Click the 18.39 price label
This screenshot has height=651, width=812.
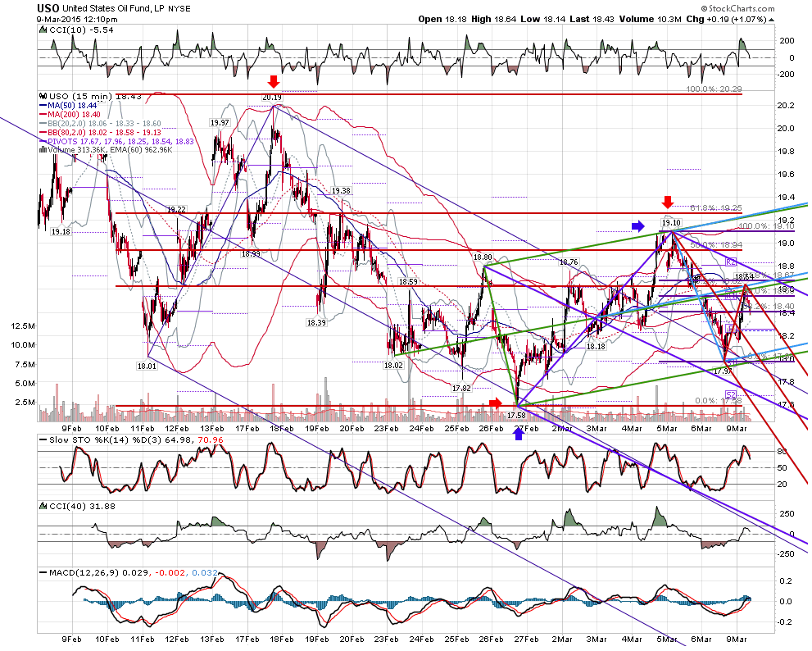316,322
